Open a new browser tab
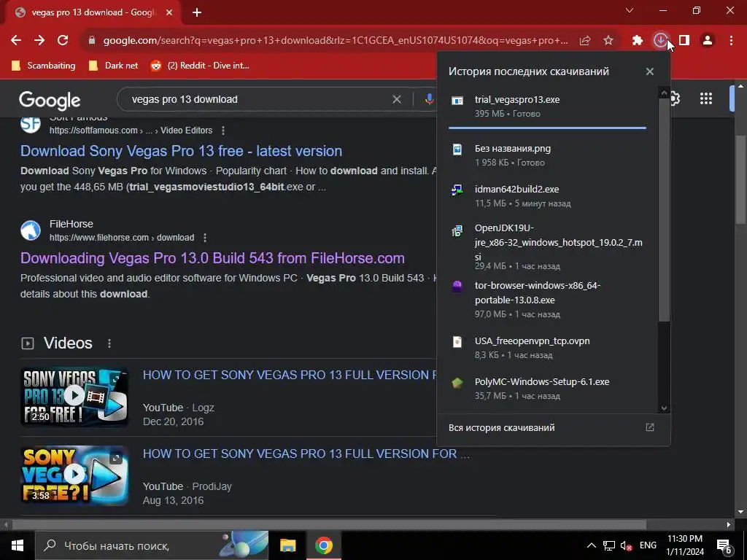Viewport: 747px width, 560px height. pos(197,12)
